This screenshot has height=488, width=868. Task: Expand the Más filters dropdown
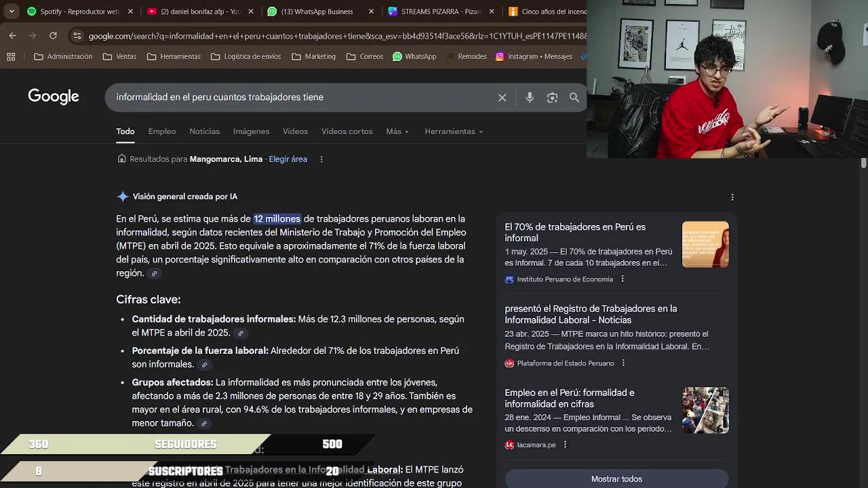point(397,131)
